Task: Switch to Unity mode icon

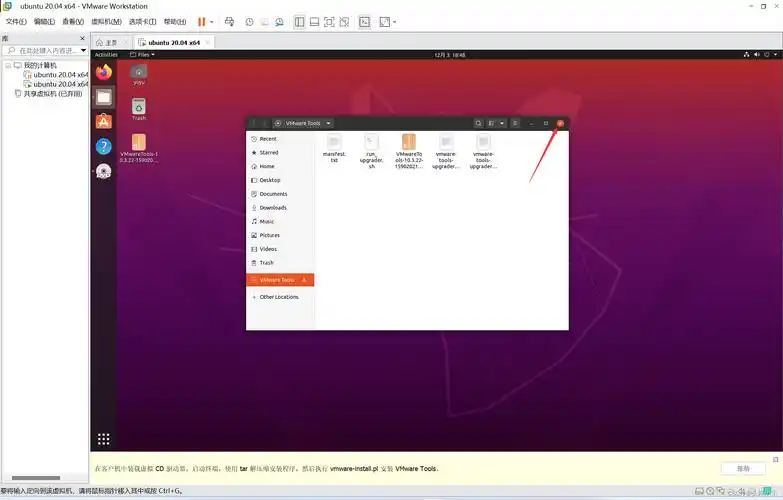Action: pos(344,22)
